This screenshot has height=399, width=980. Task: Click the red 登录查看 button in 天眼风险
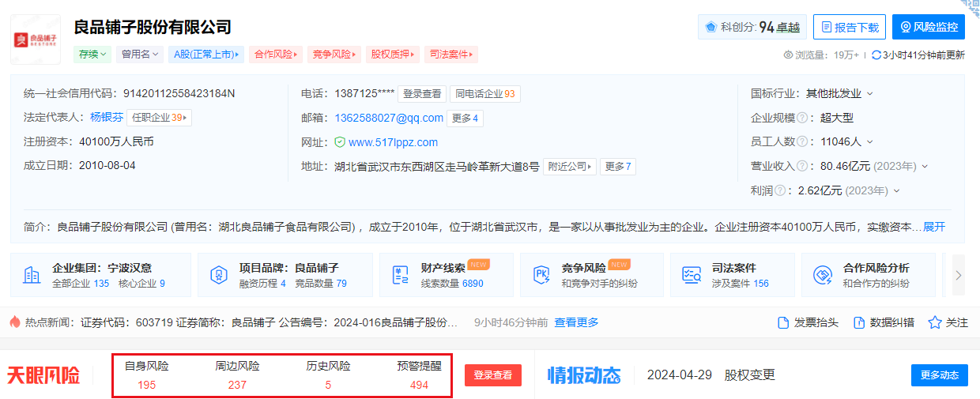tap(493, 375)
